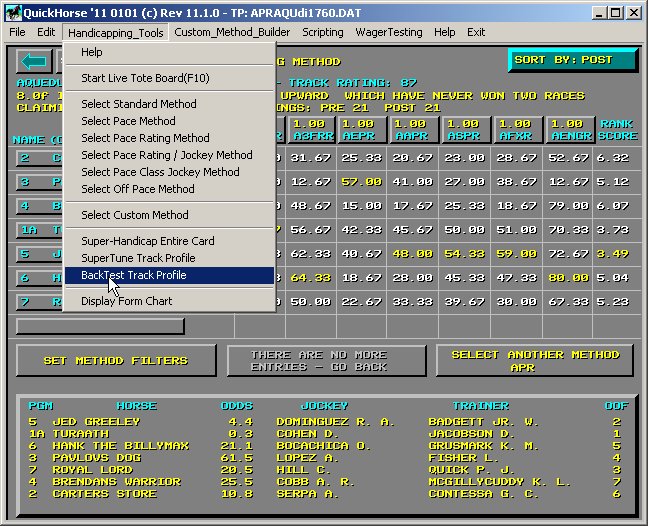The image size is (648, 526).
Task: Click the horizontal scrollbar under horse list
Action: [100, 326]
